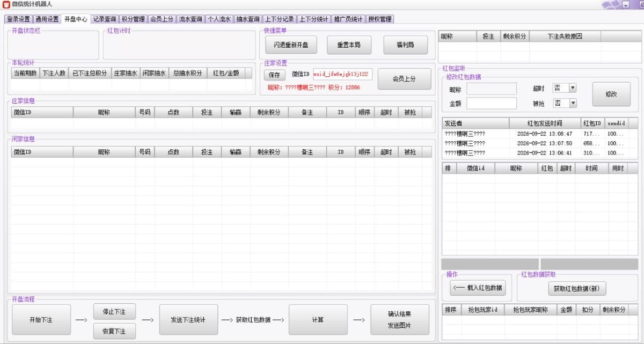644x344 pixels.
Task: Switch to the 上下分统计 tab
Action: pos(313,19)
